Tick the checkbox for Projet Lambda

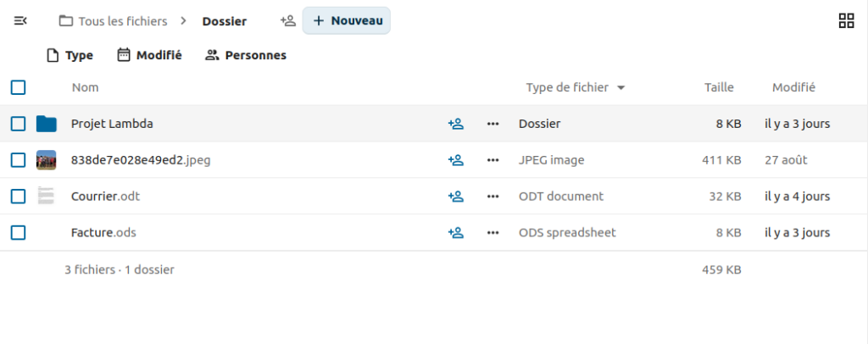(19, 124)
